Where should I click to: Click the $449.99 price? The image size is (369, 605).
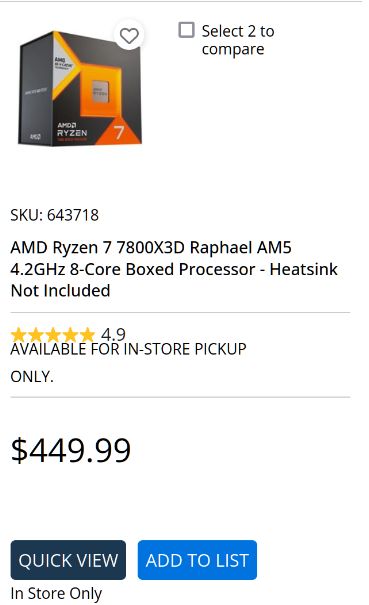pos(71,450)
